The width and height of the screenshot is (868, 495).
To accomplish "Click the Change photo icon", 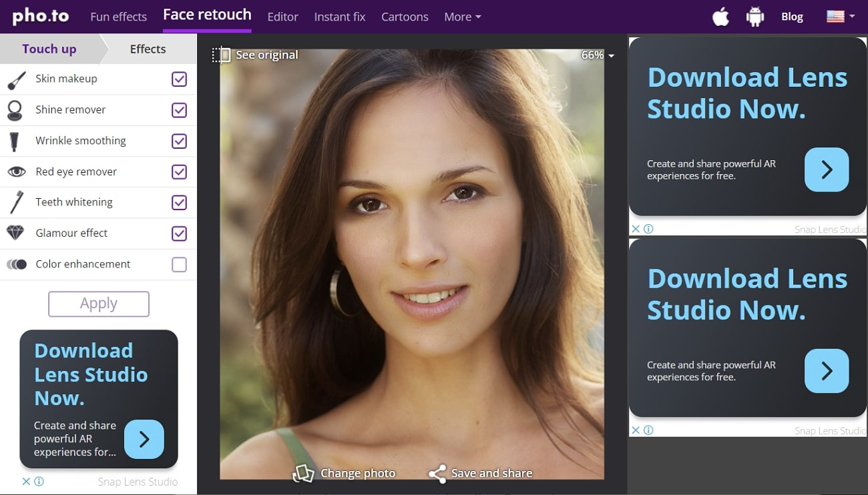I will tap(303, 474).
